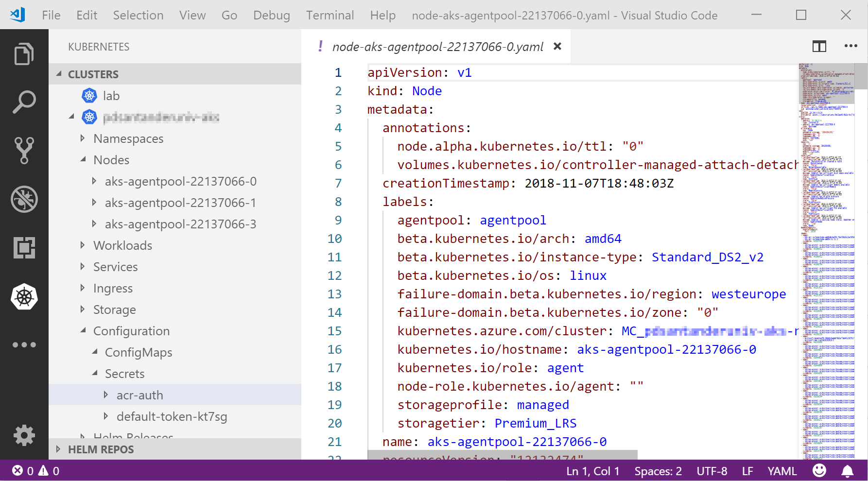This screenshot has height=481, width=868.
Task: Expand the Ingress arrow
Action: tap(83, 288)
